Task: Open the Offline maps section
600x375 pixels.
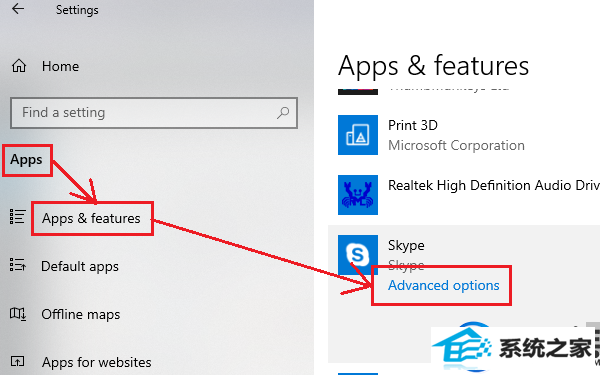Action: [x=80, y=315]
